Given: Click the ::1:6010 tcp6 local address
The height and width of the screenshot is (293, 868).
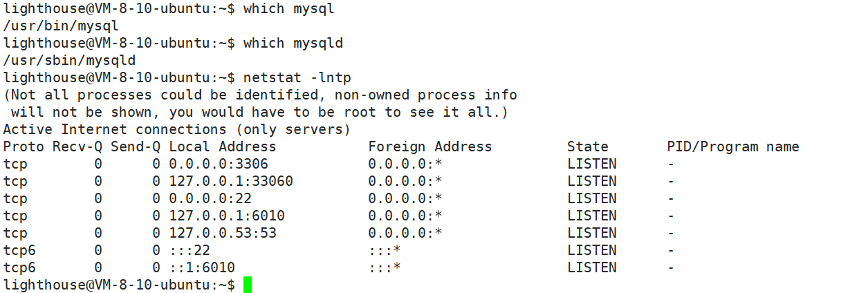Looking at the screenshot, I should pyautogui.click(x=202, y=267).
